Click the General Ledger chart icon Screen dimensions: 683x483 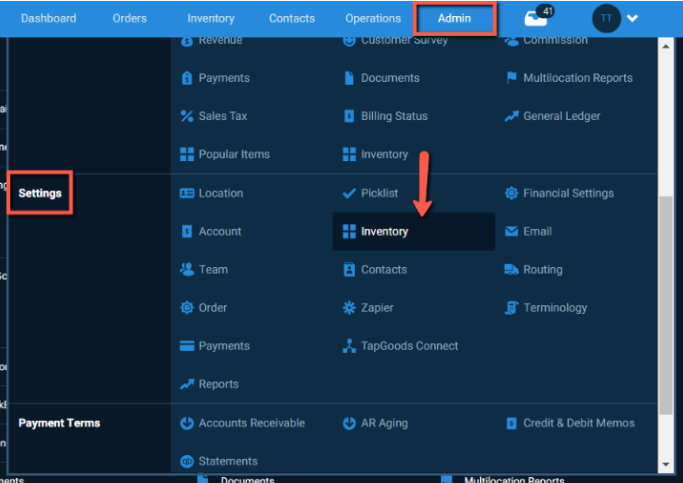tap(511, 116)
